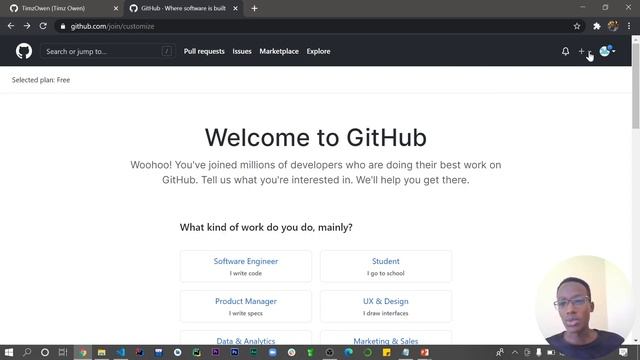Open the plus create-new menu
Image resolution: width=640 pixels, height=360 pixels.
[x=584, y=51]
